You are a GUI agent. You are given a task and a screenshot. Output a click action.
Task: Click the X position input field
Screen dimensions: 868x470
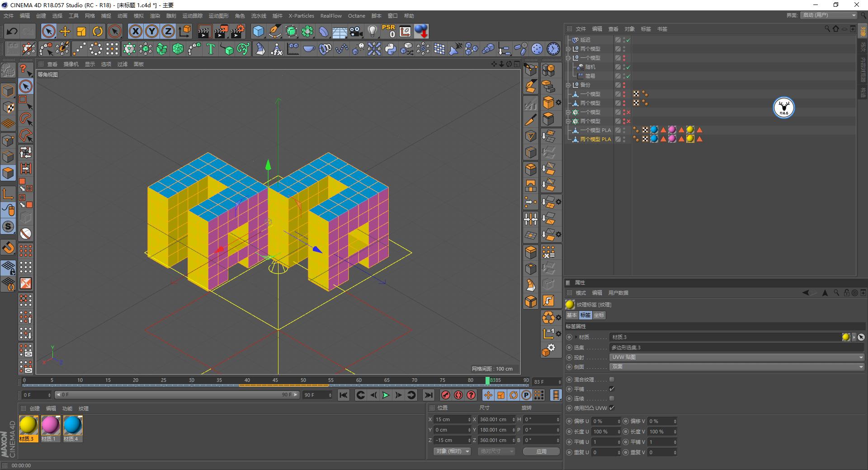pyautogui.click(x=450, y=419)
